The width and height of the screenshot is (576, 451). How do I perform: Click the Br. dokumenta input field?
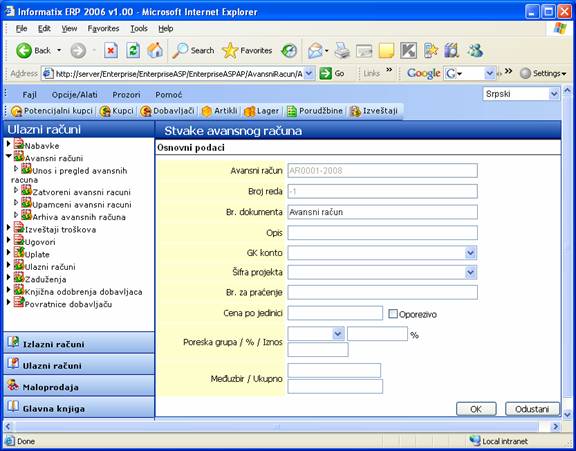[x=382, y=212]
